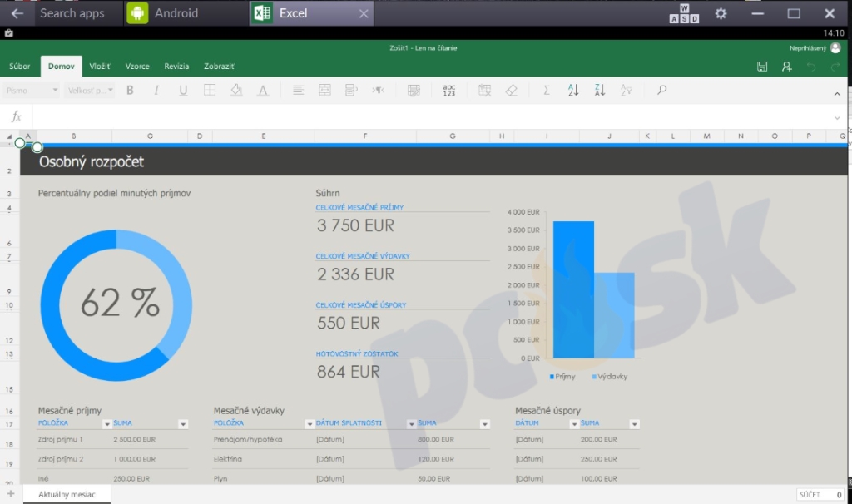Open the font name dropdown
852x504 pixels.
tap(31, 91)
